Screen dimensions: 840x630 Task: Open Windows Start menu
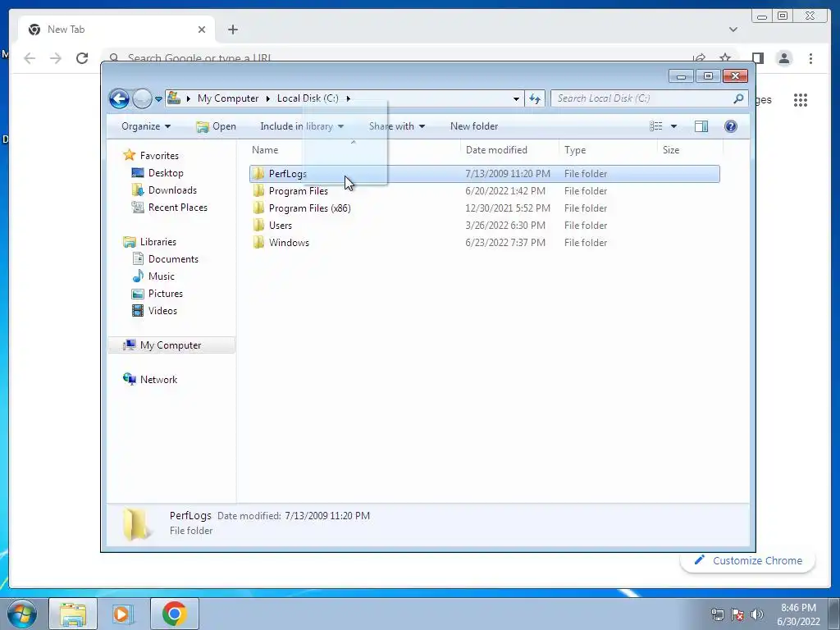click(x=22, y=614)
